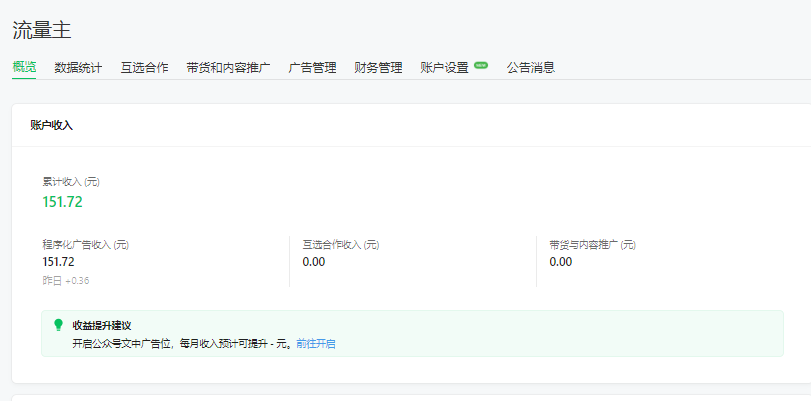Click the 互选合作收入 (元) label
Screen dimensions: 811x401
341,245
